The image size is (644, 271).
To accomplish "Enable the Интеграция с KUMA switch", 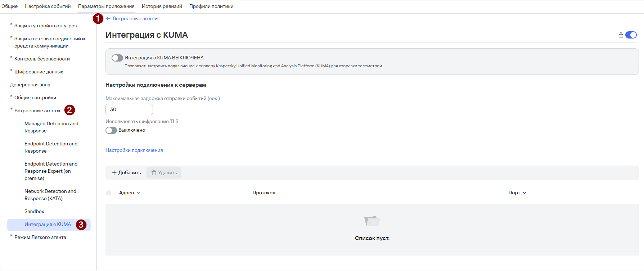I will pos(117,58).
